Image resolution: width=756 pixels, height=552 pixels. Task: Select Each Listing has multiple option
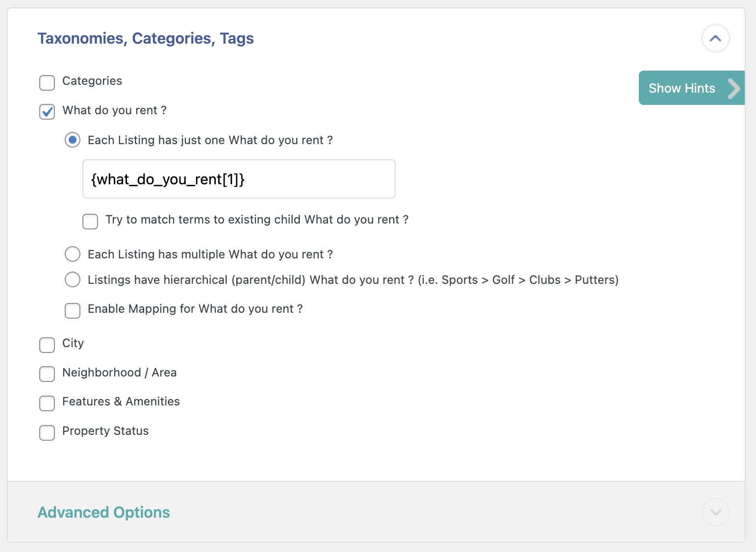click(73, 254)
